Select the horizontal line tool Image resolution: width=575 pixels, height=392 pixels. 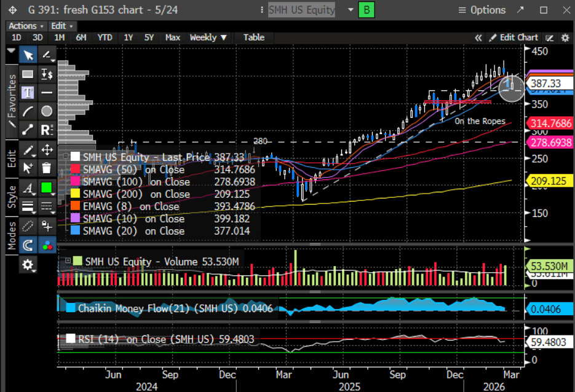47,92
